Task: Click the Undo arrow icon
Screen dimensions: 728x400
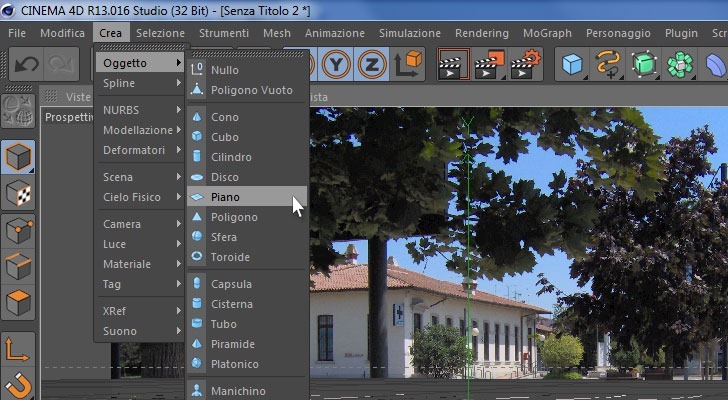Action: 26,64
